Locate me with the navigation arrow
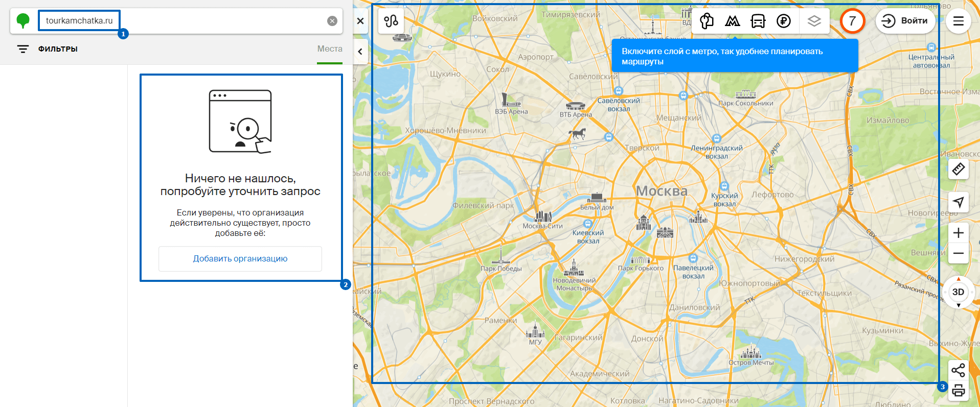The width and height of the screenshot is (980, 407). 958,202
